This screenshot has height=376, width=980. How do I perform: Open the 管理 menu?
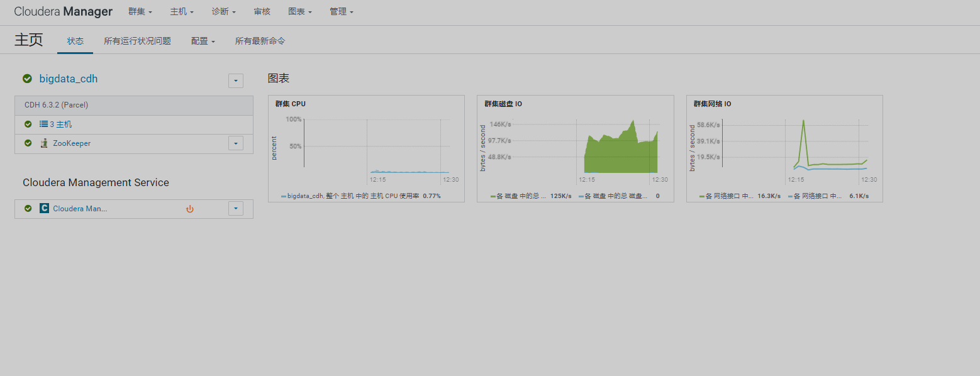pos(342,12)
